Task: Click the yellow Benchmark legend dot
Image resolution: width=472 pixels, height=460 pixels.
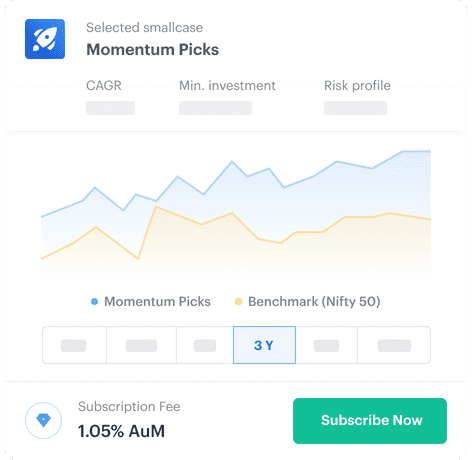Action: [x=238, y=302]
